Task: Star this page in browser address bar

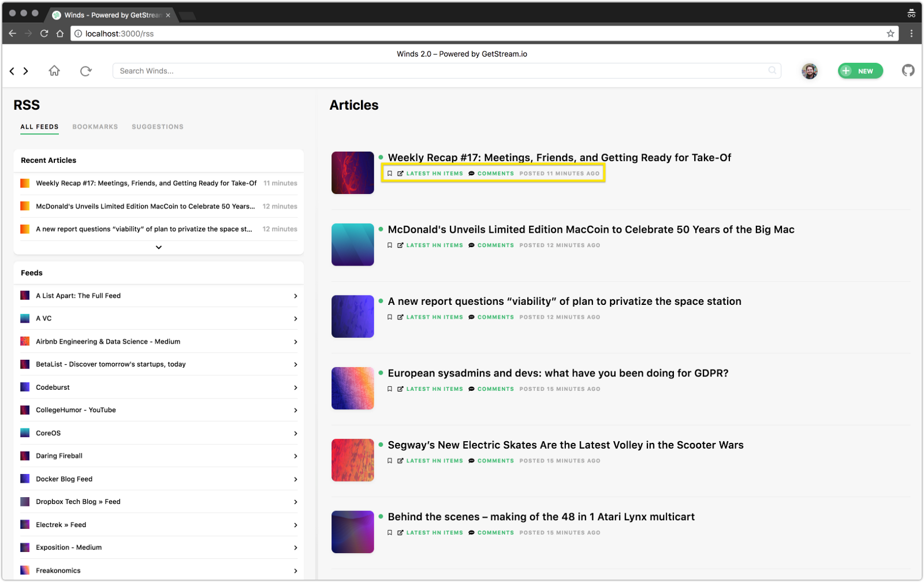Action: point(891,33)
